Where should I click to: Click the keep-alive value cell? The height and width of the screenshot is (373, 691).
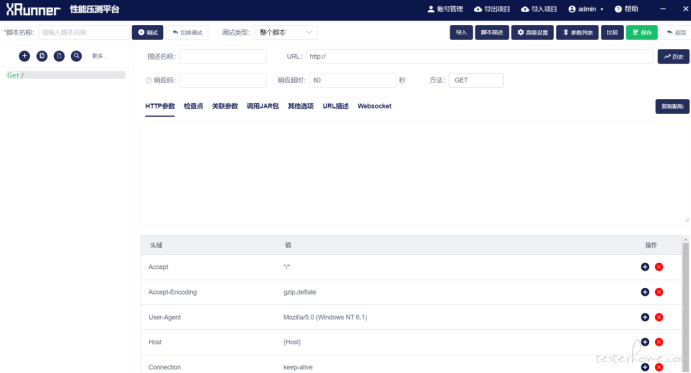pyautogui.click(x=298, y=367)
